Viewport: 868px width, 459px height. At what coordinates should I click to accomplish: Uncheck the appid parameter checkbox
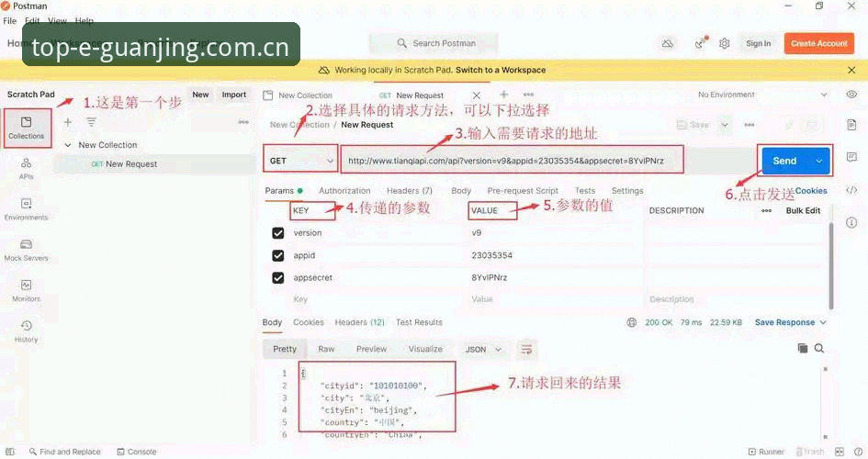pyautogui.click(x=278, y=255)
